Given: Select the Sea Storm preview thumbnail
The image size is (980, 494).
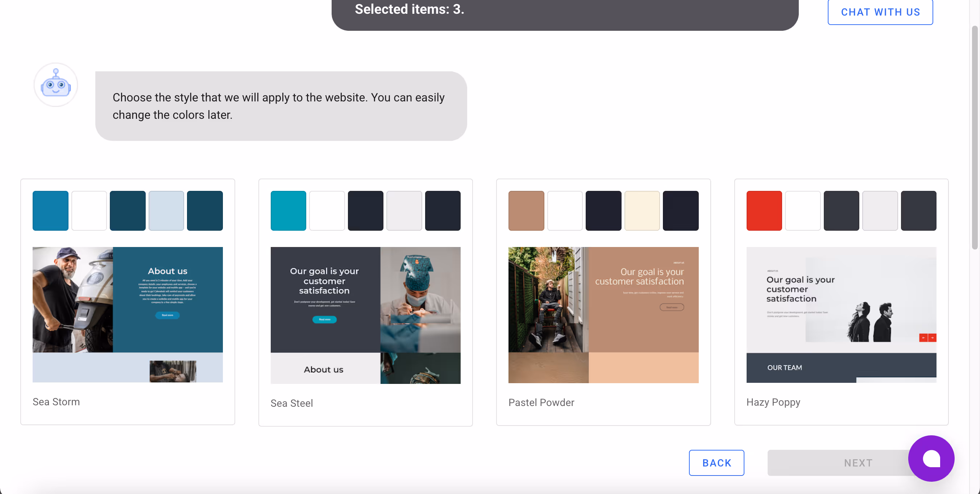Looking at the screenshot, I should pyautogui.click(x=128, y=314).
